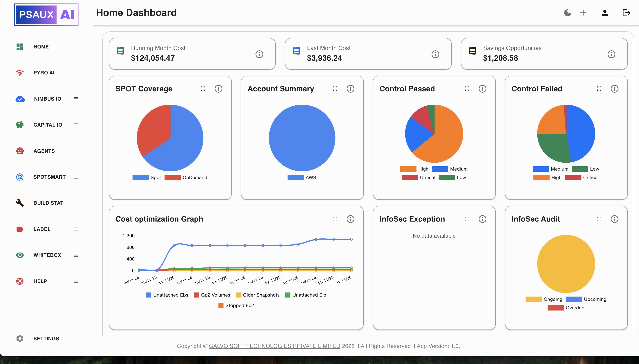
Task: Open SETTINGS in sidebar
Action: 46,338
